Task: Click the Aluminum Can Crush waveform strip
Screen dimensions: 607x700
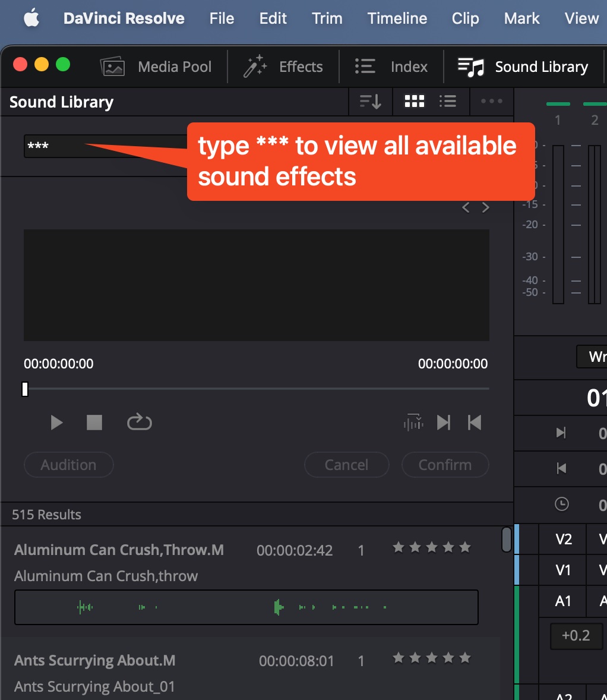Action: [246, 607]
